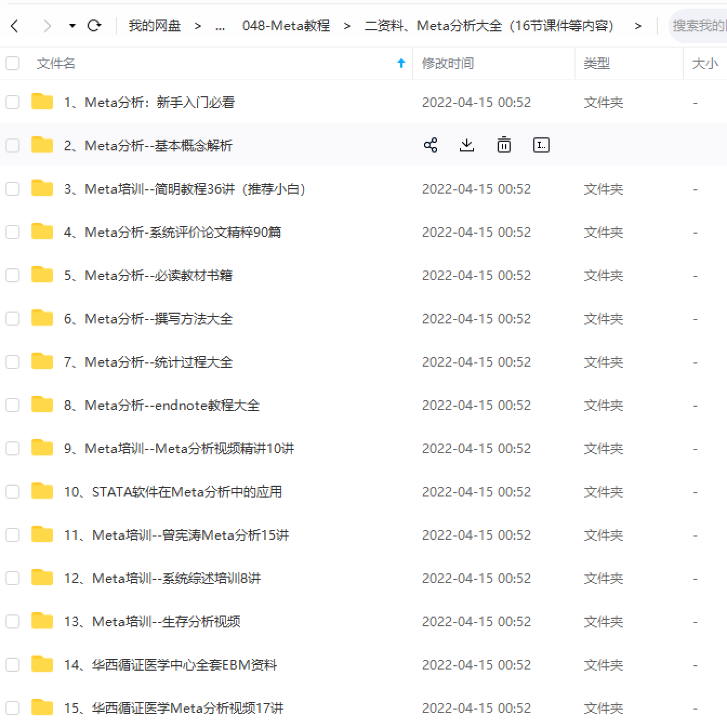727x728 pixels.
Task: Check the box for 13、Meta培训--生存分析视频
Action: pyautogui.click(x=12, y=621)
